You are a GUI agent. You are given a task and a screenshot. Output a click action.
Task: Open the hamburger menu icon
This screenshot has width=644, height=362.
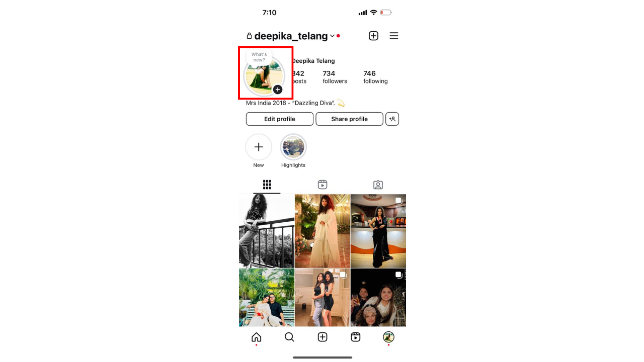pos(394,36)
